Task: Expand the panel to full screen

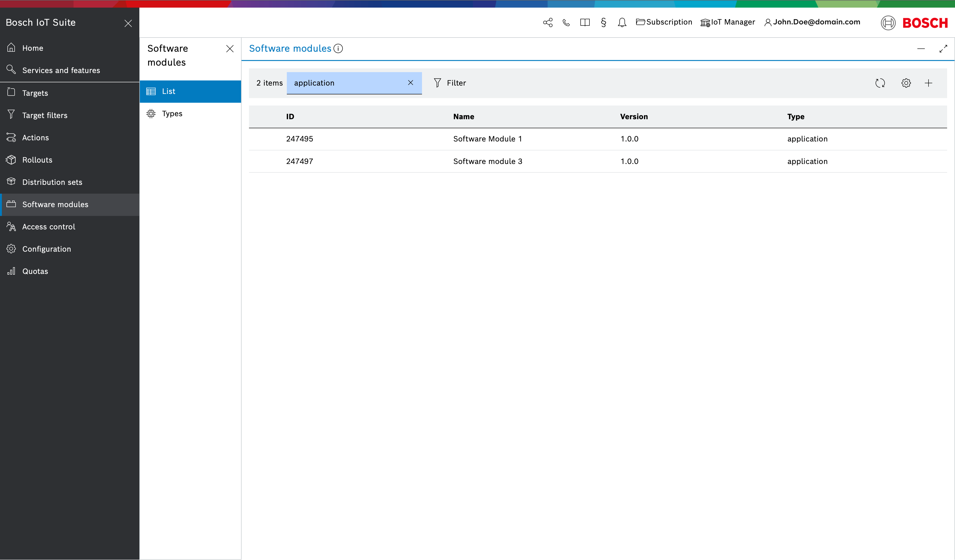Action: pyautogui.click(x=943, y=49)
